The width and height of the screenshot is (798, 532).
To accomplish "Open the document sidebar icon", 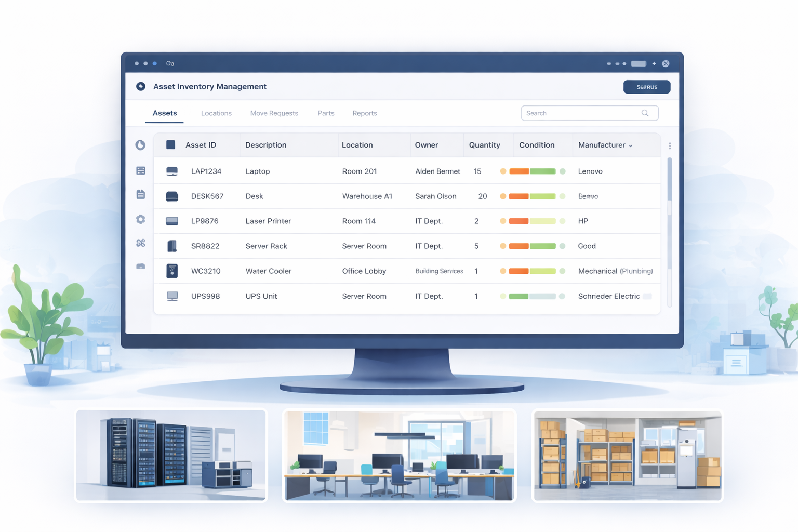I will 141,194.
